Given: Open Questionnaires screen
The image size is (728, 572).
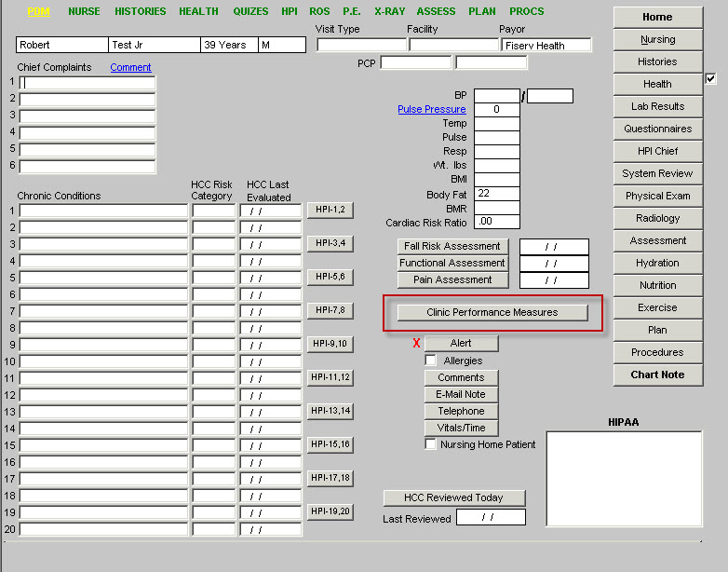Looking at the screenshot, I should (657, 129).
